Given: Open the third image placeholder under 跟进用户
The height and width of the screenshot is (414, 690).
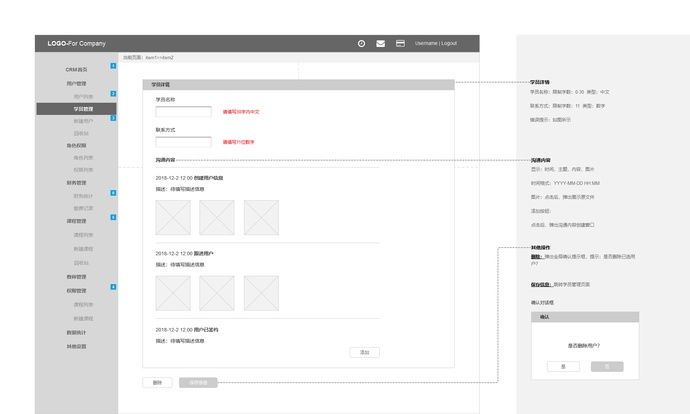Looking at the screenshot, I should tap(261, 293).
